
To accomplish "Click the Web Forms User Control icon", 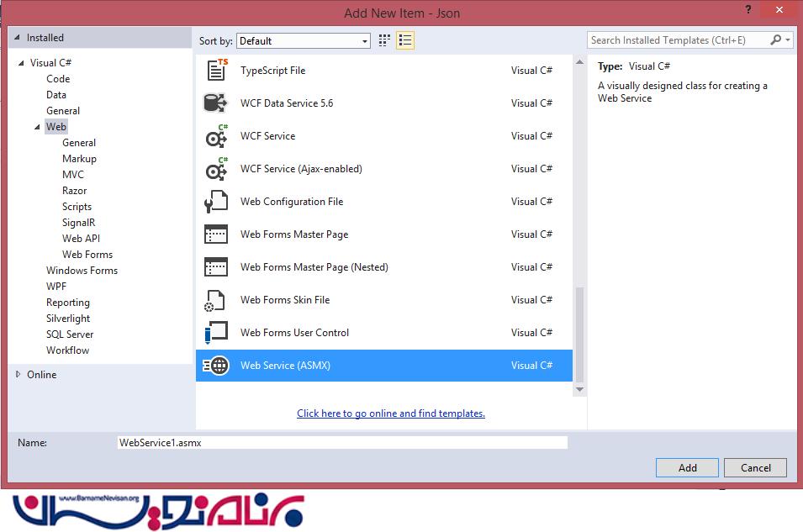I will [216, 333].
